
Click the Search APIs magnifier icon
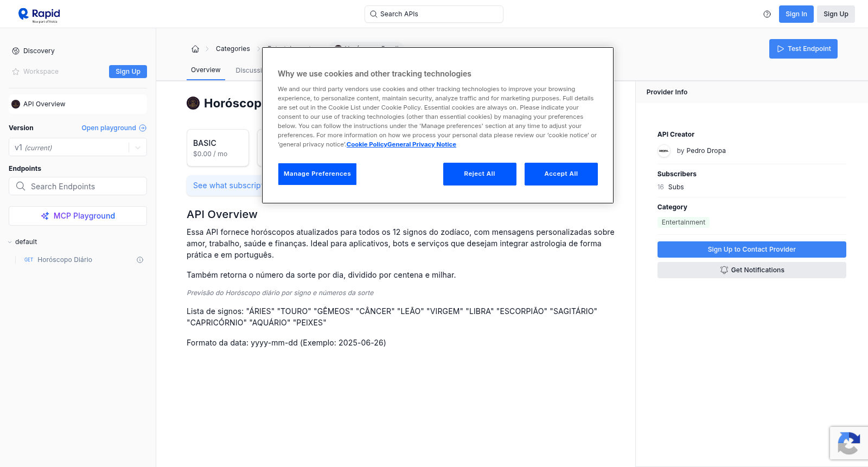pyautogui.click(x=374, y=14)
